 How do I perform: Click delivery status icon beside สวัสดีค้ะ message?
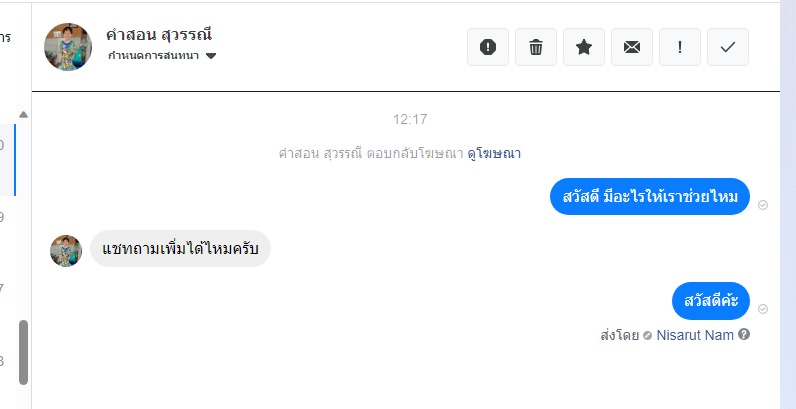coord(763,309)
